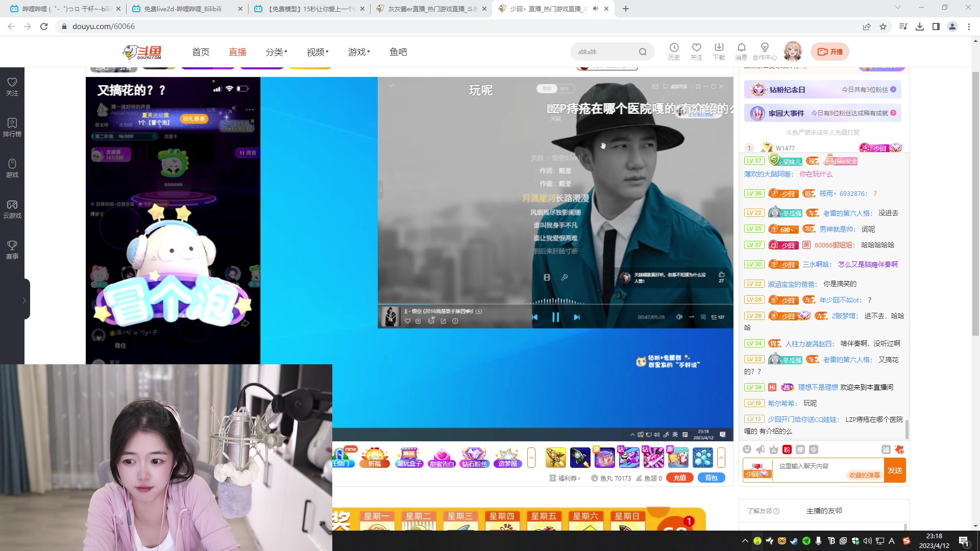Open 排行榜 in the left sidebar

coord(12,128)
